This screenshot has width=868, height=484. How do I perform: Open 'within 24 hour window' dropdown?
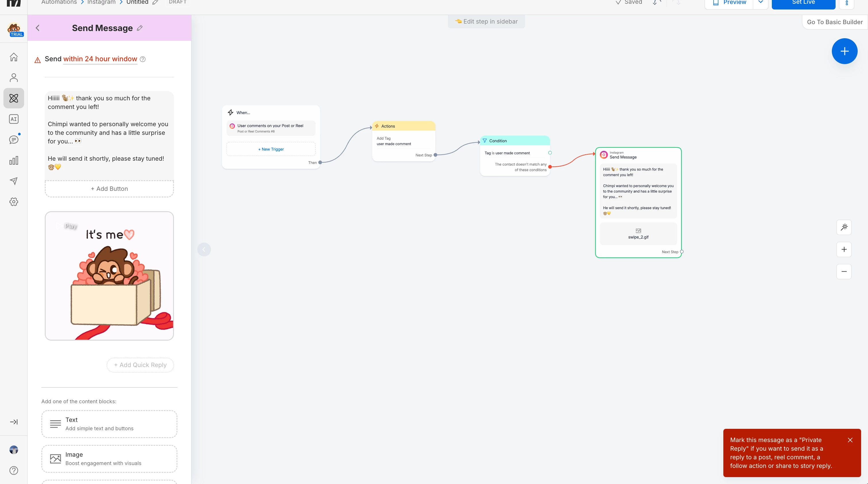tap(100, 59)
